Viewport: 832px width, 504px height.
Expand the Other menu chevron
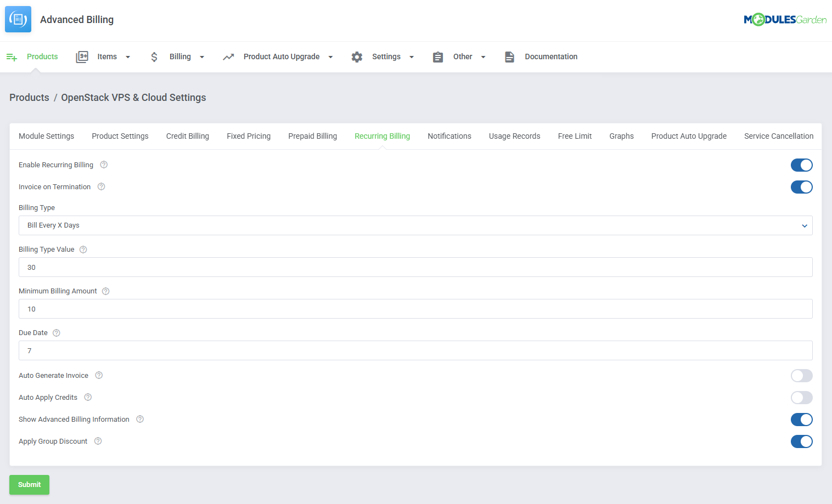pyautogui.click(x=483, y=56)
